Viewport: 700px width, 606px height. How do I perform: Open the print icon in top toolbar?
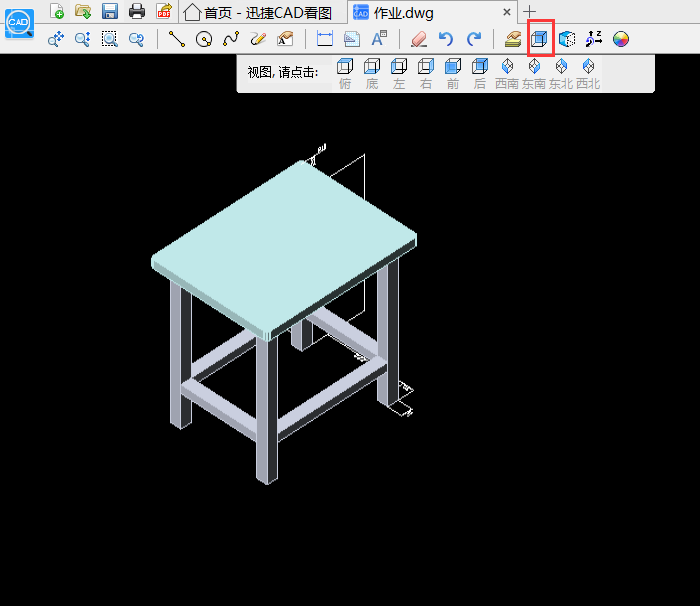coord(137,12)
